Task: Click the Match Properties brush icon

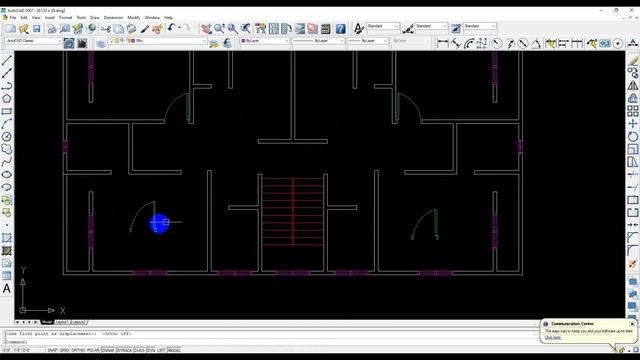Action: pyautogui.click(x=144, y=29)
